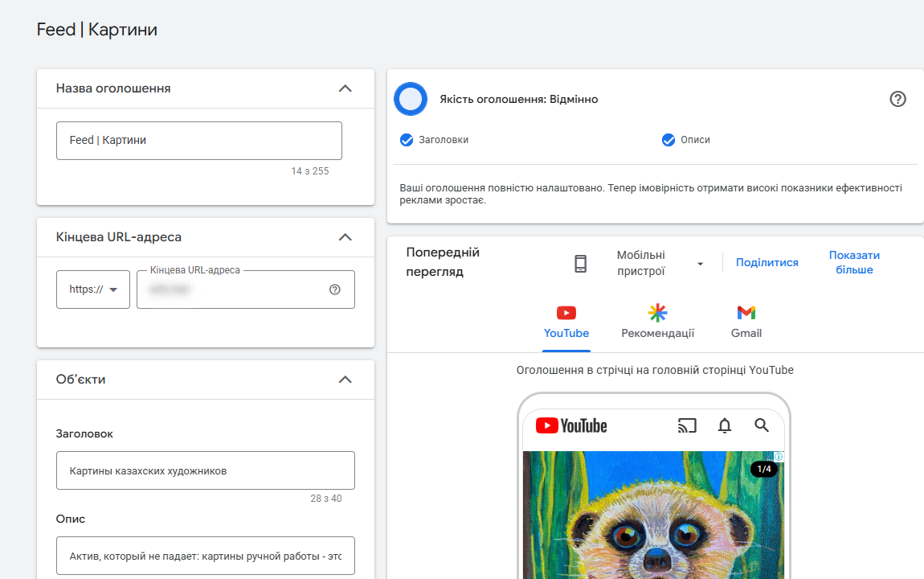Open the https:// protocol dropdown
Image resolution: width=924 pixels, height=579 pixels.
(x=93, y=289)
